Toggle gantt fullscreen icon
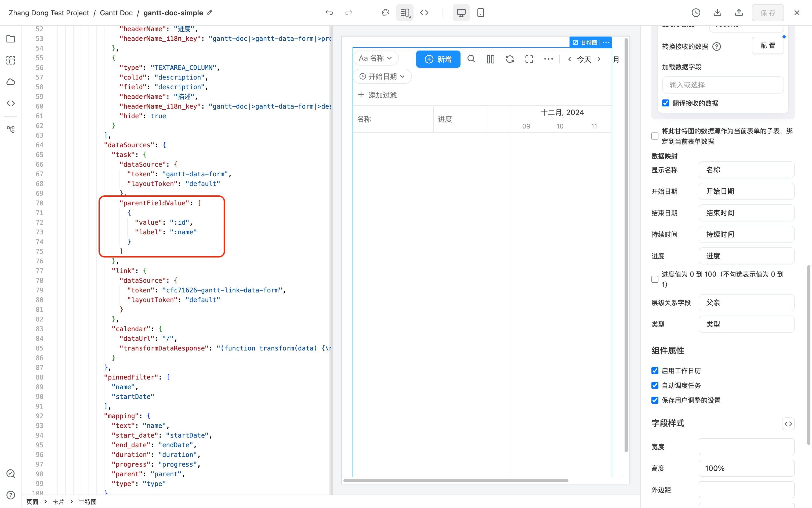Screen dimensions: 812x508 529,59
